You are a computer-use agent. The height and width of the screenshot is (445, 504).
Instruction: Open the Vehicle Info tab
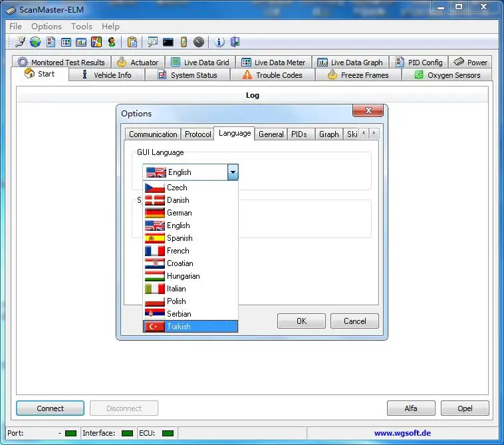[106, 75]
